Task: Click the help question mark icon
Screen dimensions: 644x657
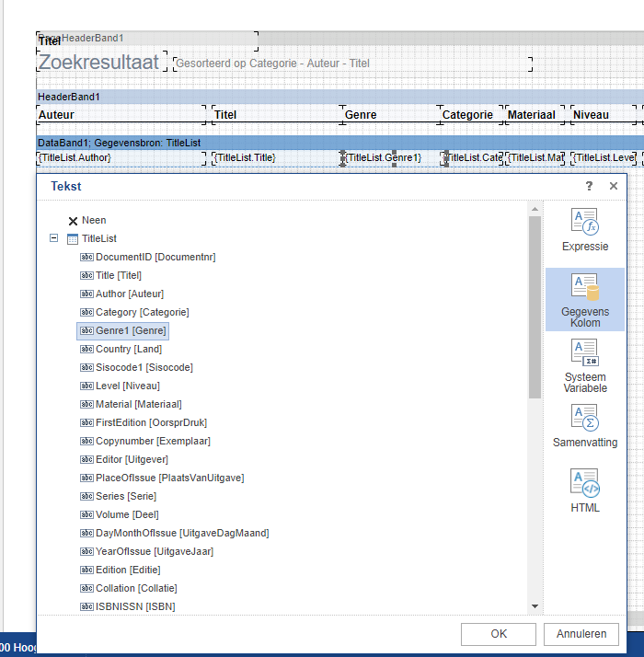Action: pos(589,186)
